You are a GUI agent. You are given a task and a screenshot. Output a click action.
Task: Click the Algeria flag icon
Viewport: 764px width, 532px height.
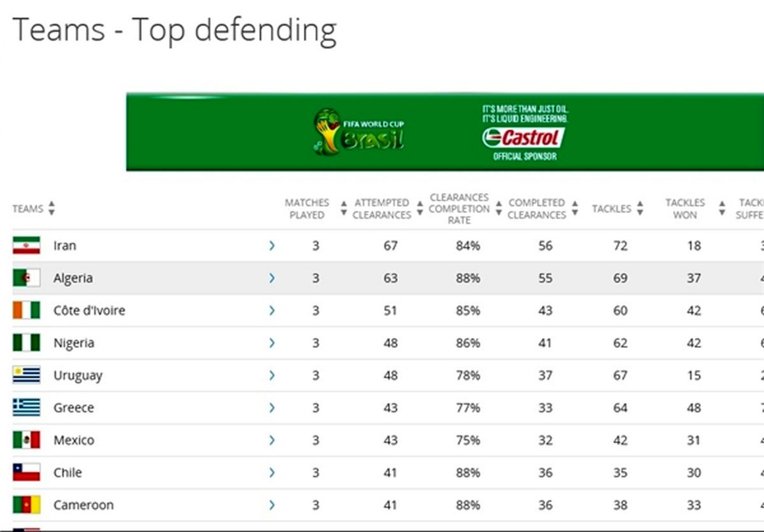(26, 278)
